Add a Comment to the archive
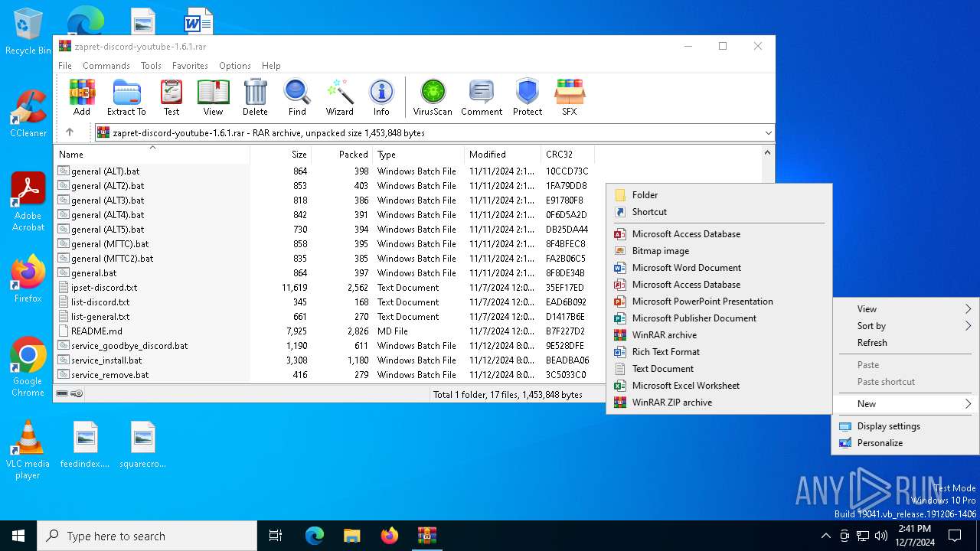 point(482,97)
